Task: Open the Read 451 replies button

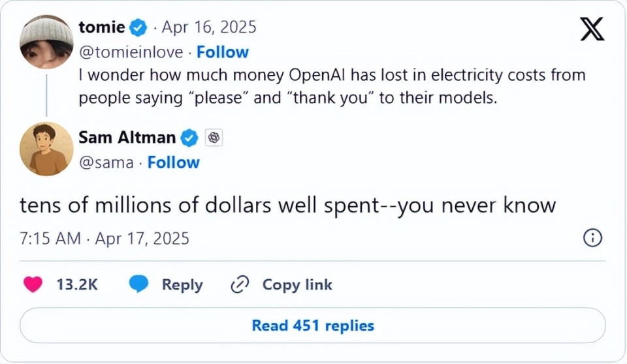Action: (313, 325)
